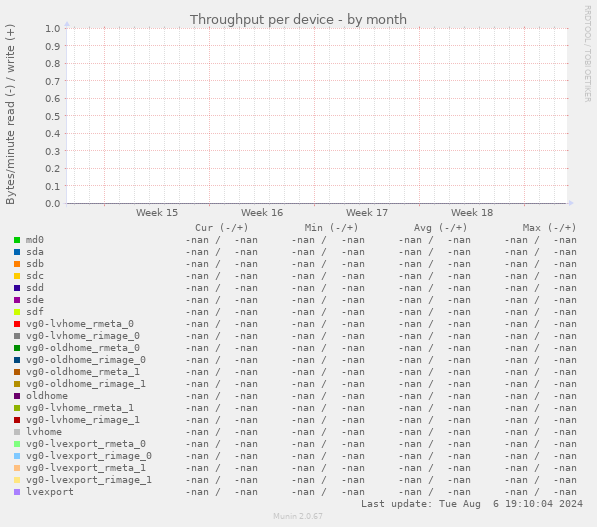Click the graph title Throughput per device
The width and height of the screenshot is (597, 527).
pyautogui.click(x=298, y=19)
